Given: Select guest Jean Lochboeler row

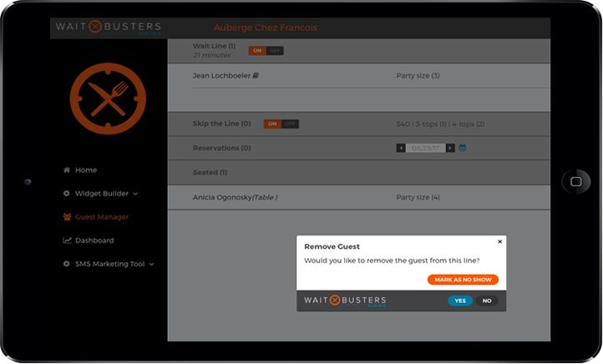Looking at the screenshot, I should 359,76.
